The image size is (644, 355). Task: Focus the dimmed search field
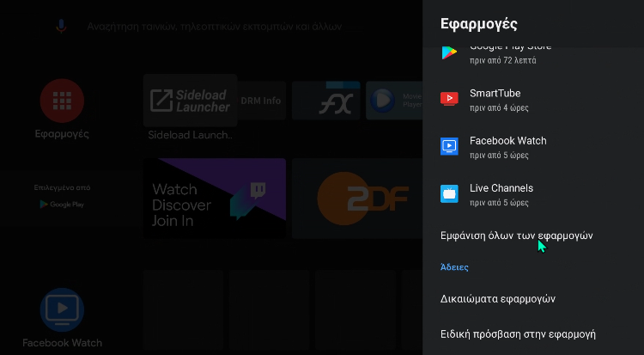click(x=214, y=27)
